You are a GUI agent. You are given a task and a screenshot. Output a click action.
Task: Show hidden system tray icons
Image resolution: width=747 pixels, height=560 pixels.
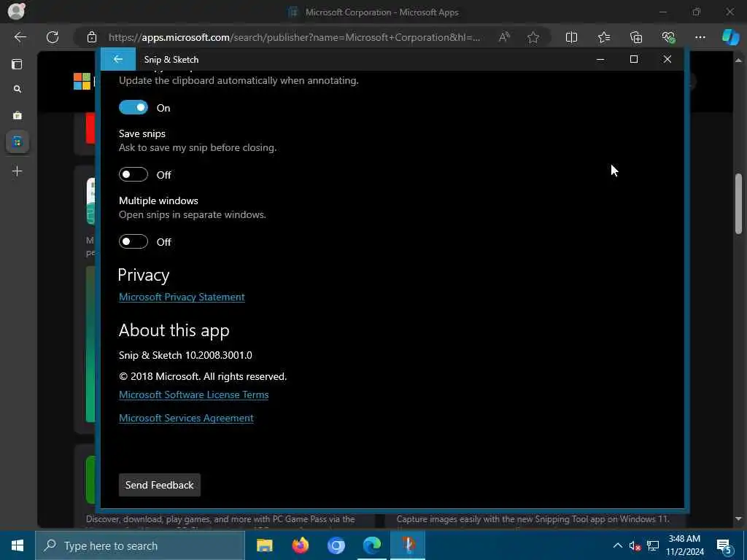pos(617,545)
